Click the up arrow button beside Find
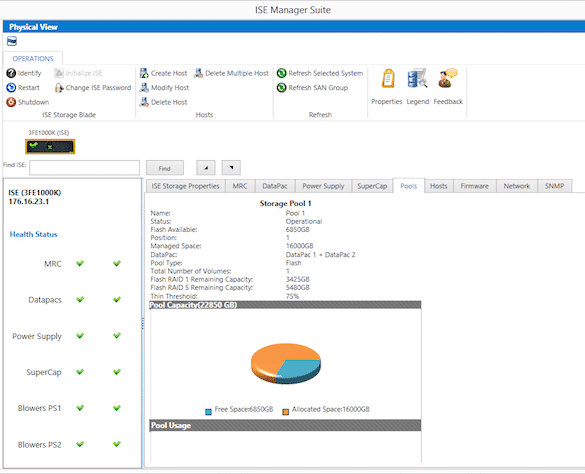The image size is (585, 474). point(206,168)
